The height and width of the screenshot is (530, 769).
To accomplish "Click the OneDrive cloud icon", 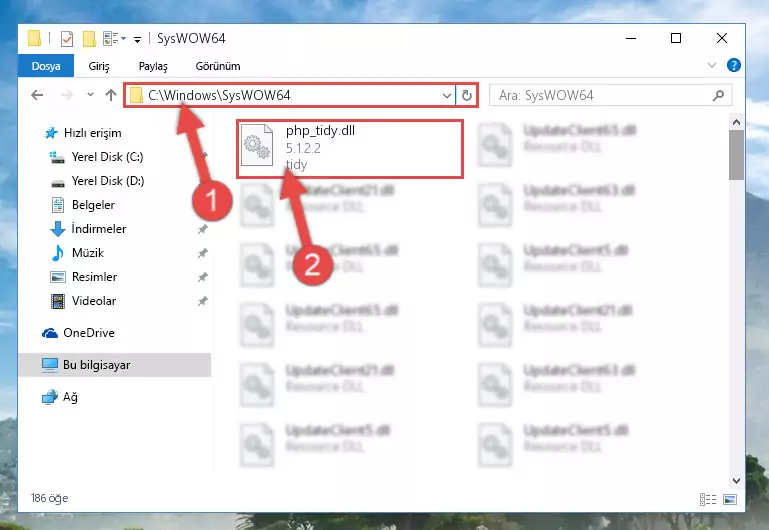I will 50,333.
